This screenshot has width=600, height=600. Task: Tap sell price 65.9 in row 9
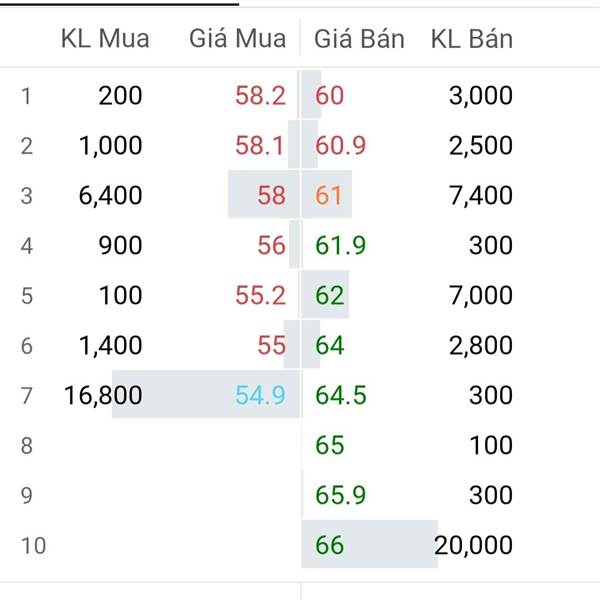coord(341,495)
